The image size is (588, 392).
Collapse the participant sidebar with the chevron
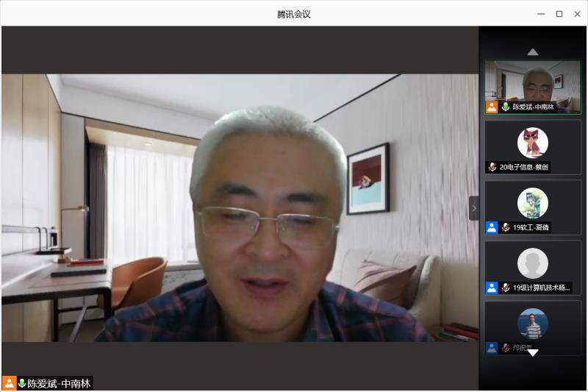473,208
